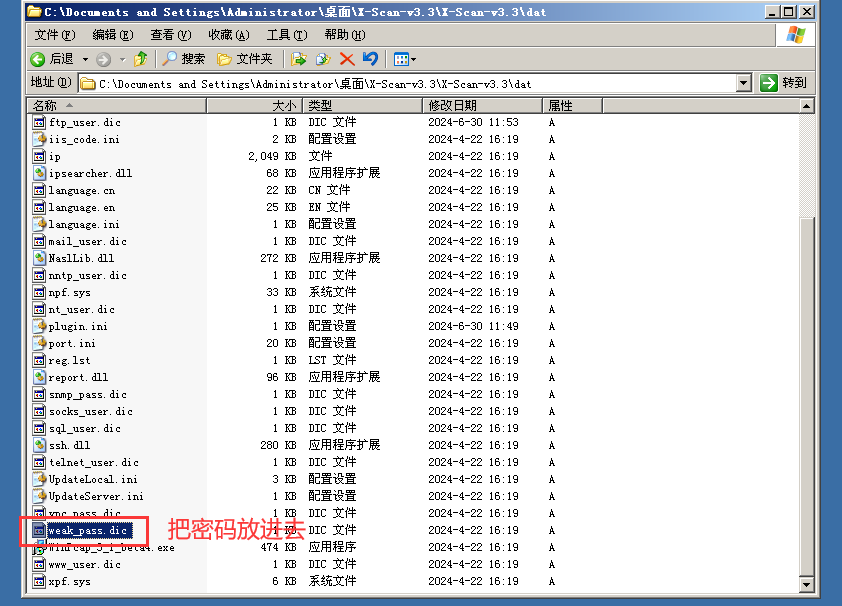This screenshot has height=606, width=842.
Task: Select the UpdateLocal.ini file icon
Action: (39, 479)
